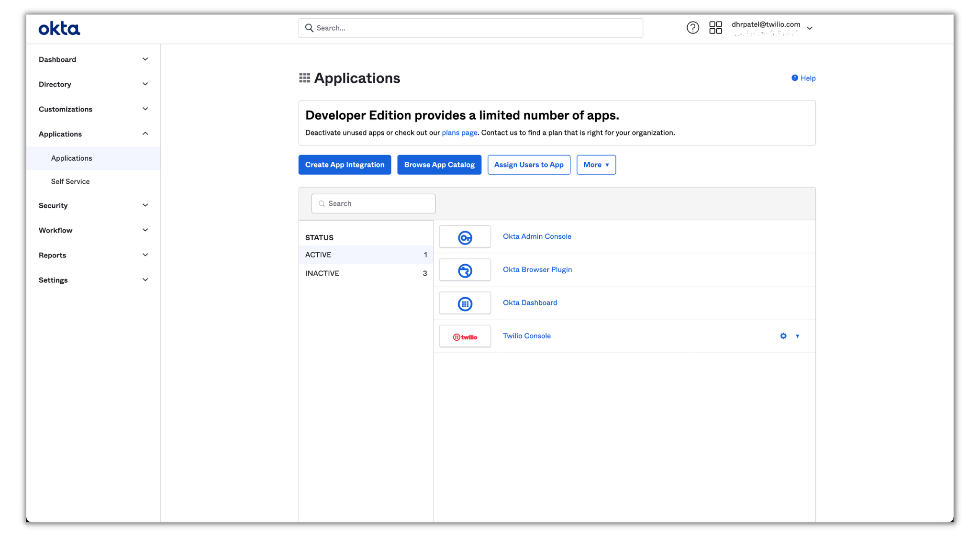
Task: Expand the More button dropdown
Action: tap(596, 164)
